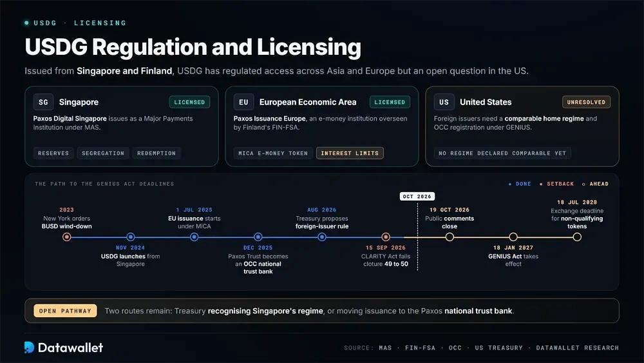Click the EU region badge
The height and width of the screenshot is (363, 644).
243,102
